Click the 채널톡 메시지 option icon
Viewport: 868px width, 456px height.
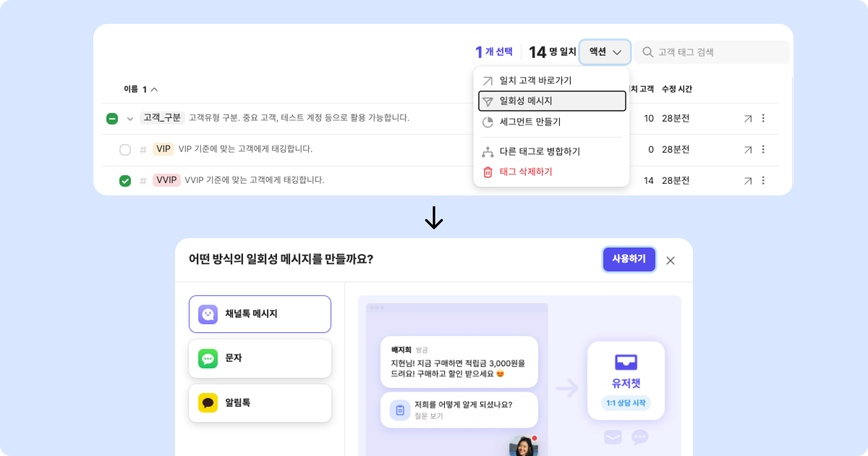208,314
